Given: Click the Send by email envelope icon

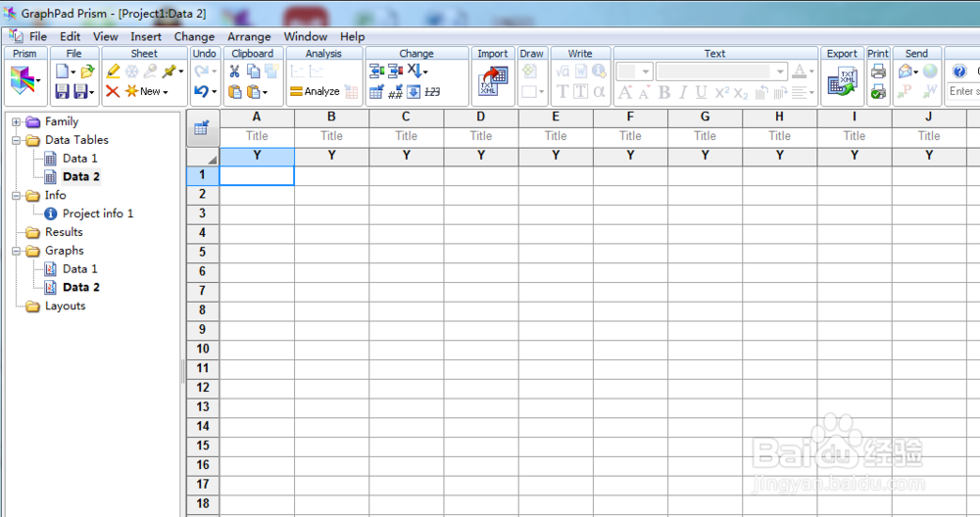Looking at the screenshot, I should (905, 71).
